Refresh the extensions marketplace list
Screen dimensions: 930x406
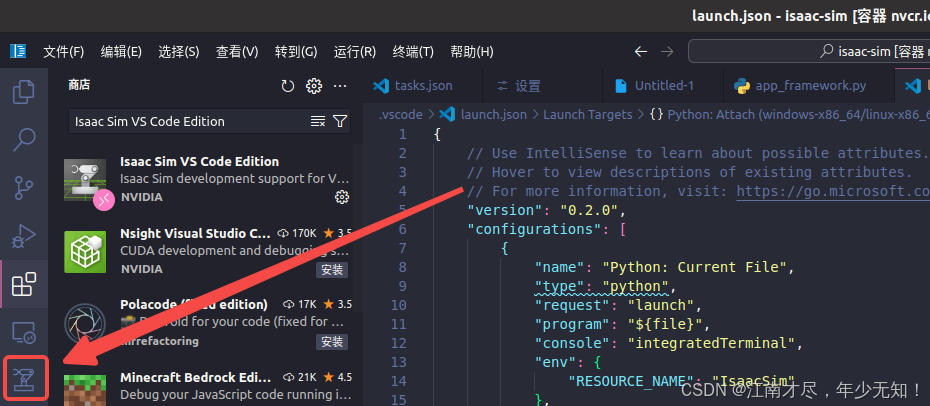point(288,87)
